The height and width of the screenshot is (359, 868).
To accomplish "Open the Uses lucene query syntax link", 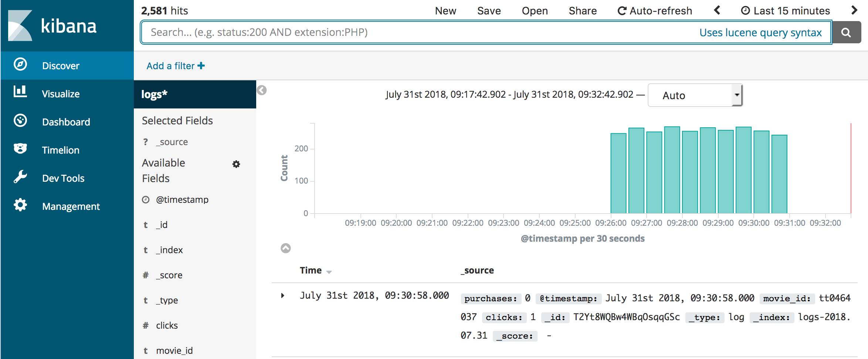I will coord(760,33).
